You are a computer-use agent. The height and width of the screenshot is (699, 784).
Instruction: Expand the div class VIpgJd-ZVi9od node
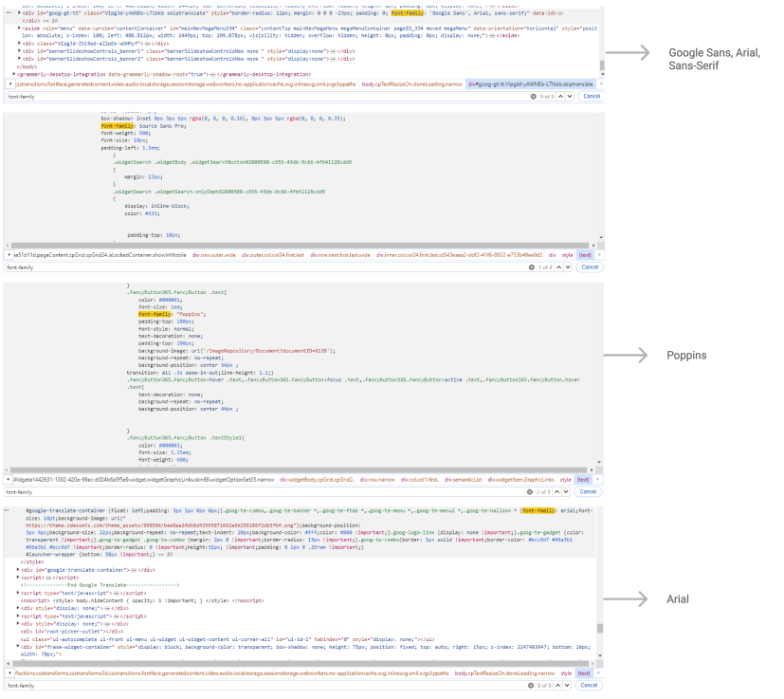(x=20, y=44)
